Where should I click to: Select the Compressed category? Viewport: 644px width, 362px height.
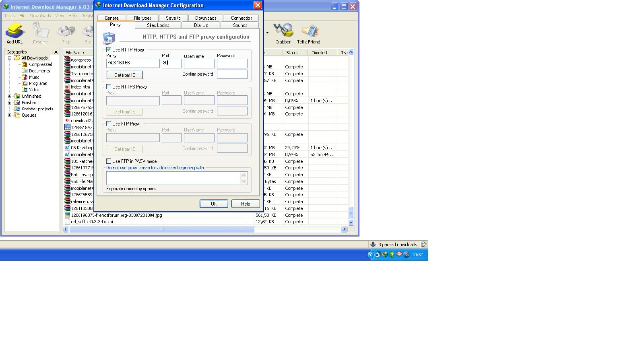click(41, 64)
